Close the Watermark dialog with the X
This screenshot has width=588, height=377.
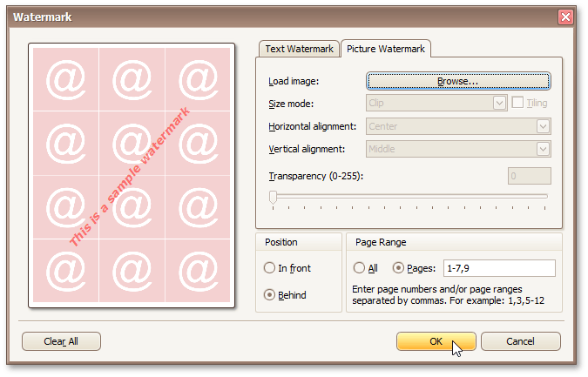pos(565,17)
